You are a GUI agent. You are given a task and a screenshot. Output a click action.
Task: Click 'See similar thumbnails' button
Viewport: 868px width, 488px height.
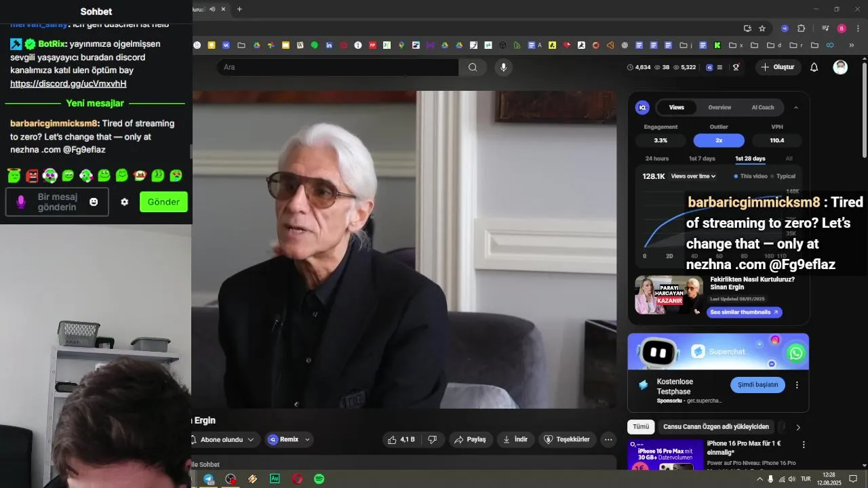[x=744, y=312]
